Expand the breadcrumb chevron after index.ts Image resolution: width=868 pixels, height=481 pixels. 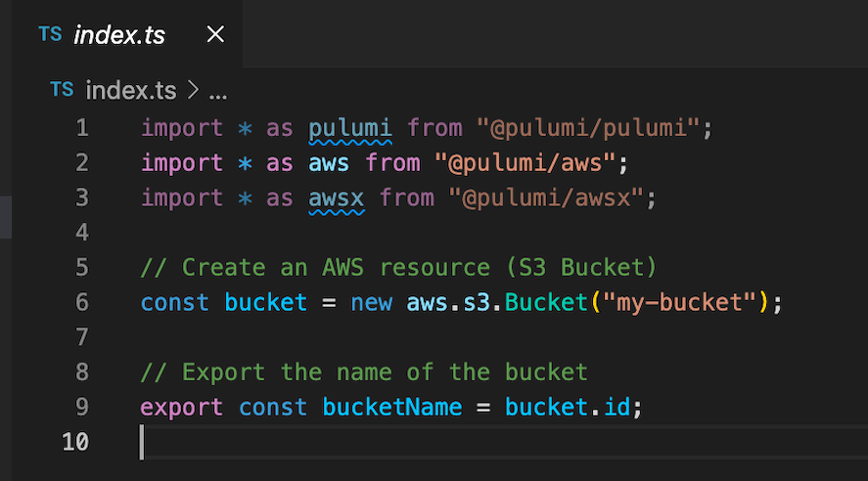pos(193,90)
